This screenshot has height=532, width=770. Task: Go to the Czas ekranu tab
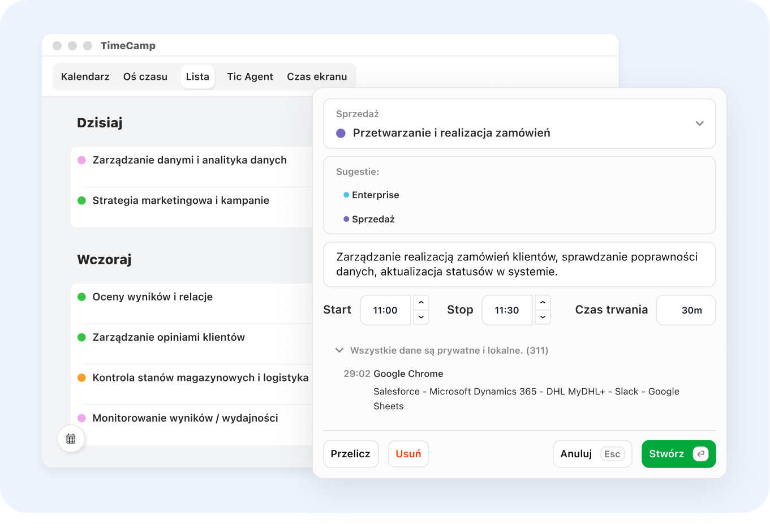click(x=317, y=76)
